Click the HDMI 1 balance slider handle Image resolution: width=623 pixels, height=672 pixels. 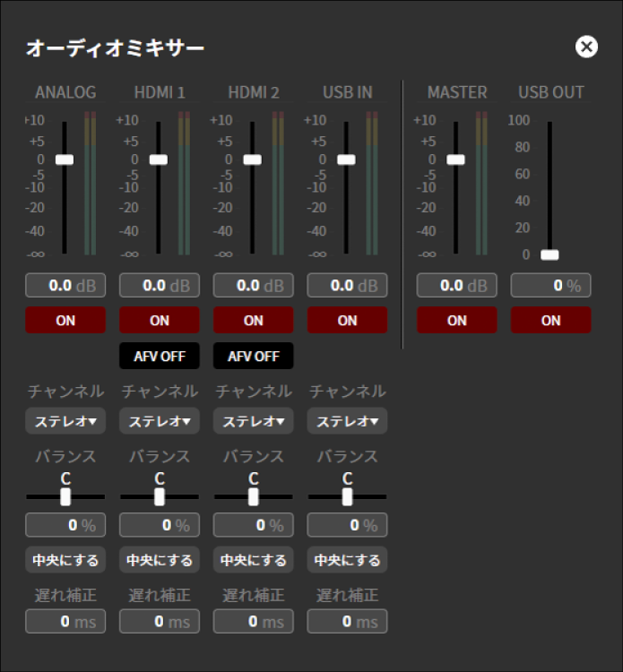point(159,496)
